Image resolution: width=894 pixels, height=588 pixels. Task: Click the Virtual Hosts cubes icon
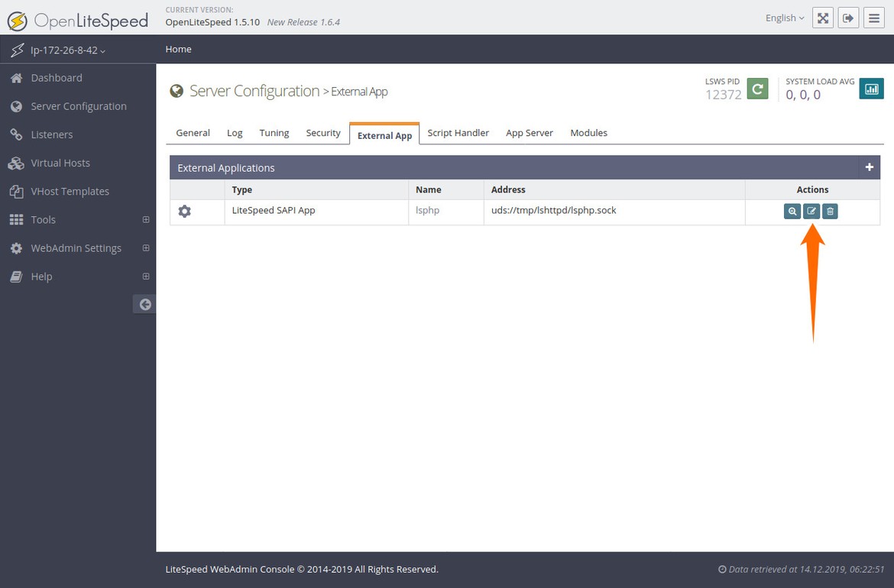(16, 163)
